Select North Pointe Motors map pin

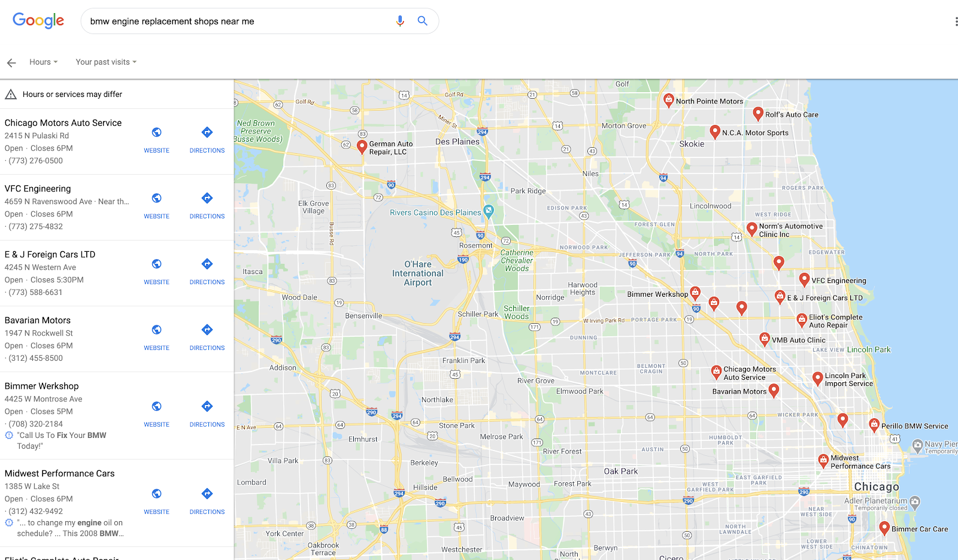[x=669, y=100]
